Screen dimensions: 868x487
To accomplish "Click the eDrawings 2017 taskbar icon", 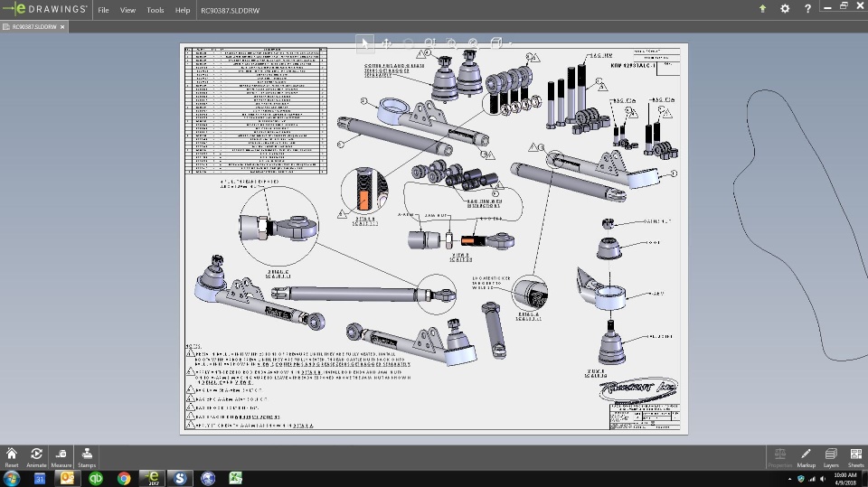I will (x=152, y=478).
